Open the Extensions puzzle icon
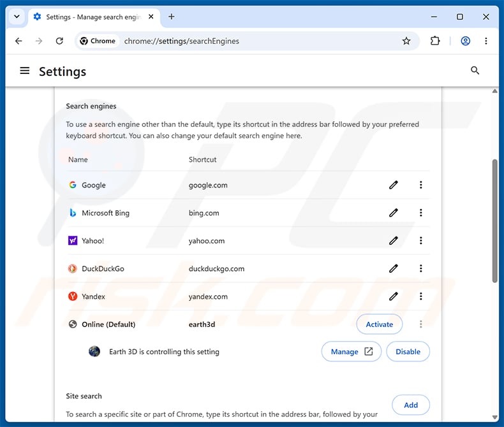Screen dimensions: 504x427 (435, 41)
